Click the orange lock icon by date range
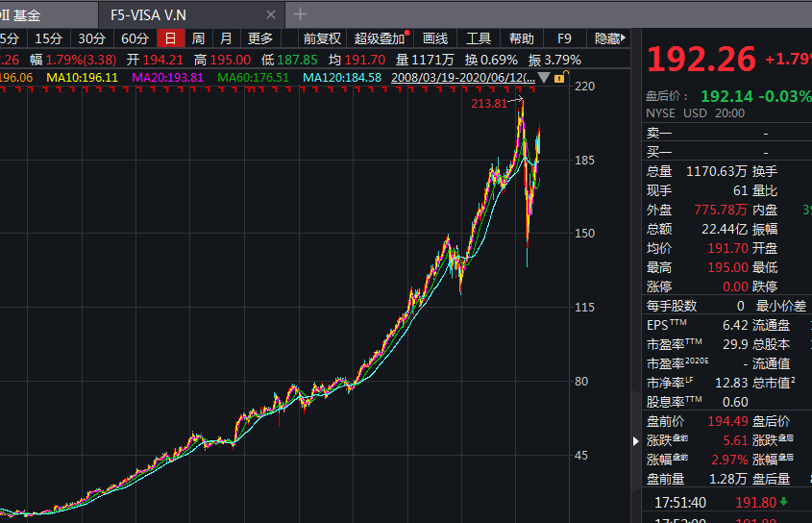812x523 pixels. point(560,78)
